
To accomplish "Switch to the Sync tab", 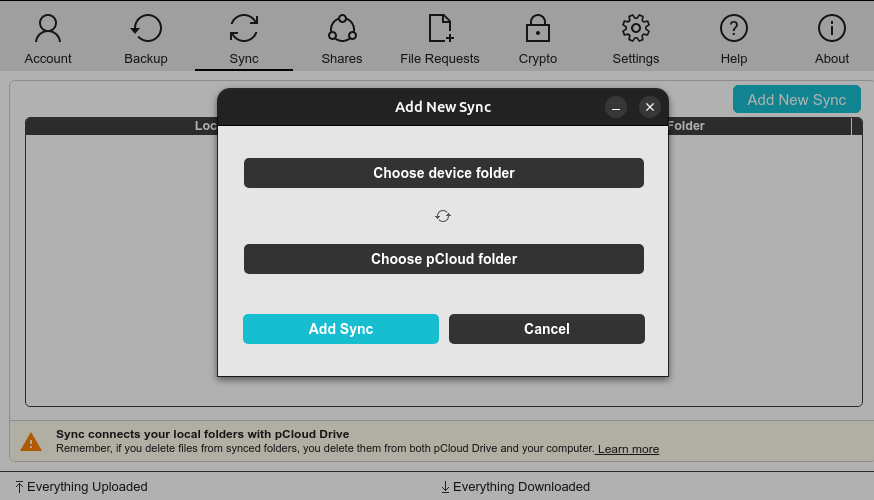I will (x=244, y=39).
